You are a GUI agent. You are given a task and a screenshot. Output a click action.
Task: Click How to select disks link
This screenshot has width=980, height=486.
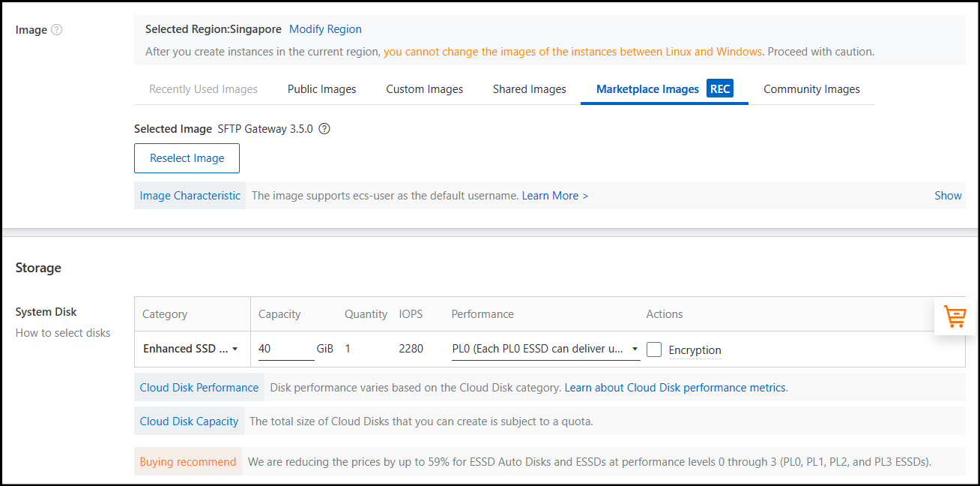click(x=63, y=333)
